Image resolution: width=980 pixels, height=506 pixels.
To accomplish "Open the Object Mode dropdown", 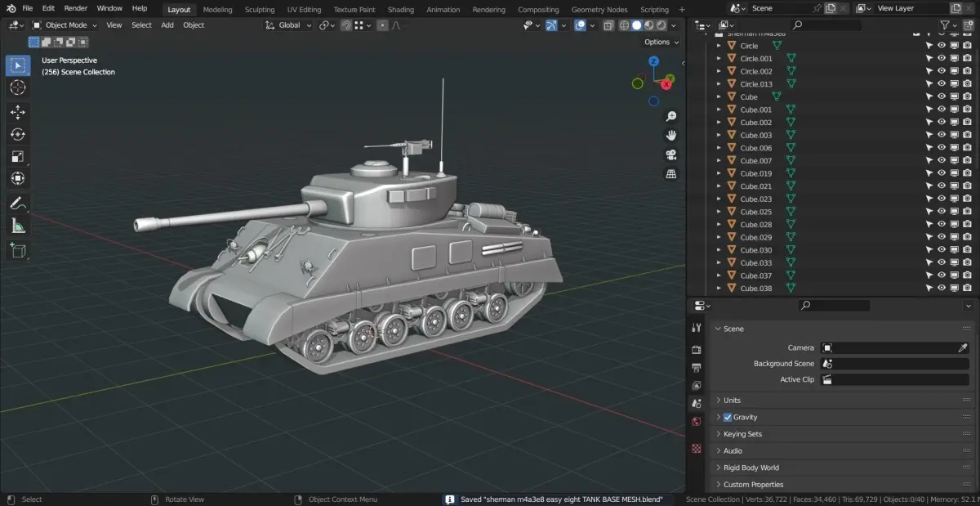I will click(x=64, y=25).
